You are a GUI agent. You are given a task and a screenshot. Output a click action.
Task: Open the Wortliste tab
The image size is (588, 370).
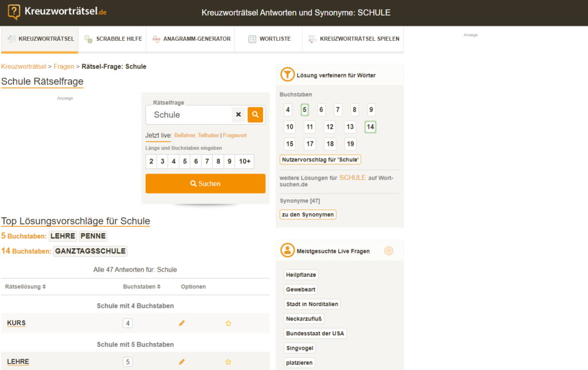pyautogui.click(x=269, y=38)
